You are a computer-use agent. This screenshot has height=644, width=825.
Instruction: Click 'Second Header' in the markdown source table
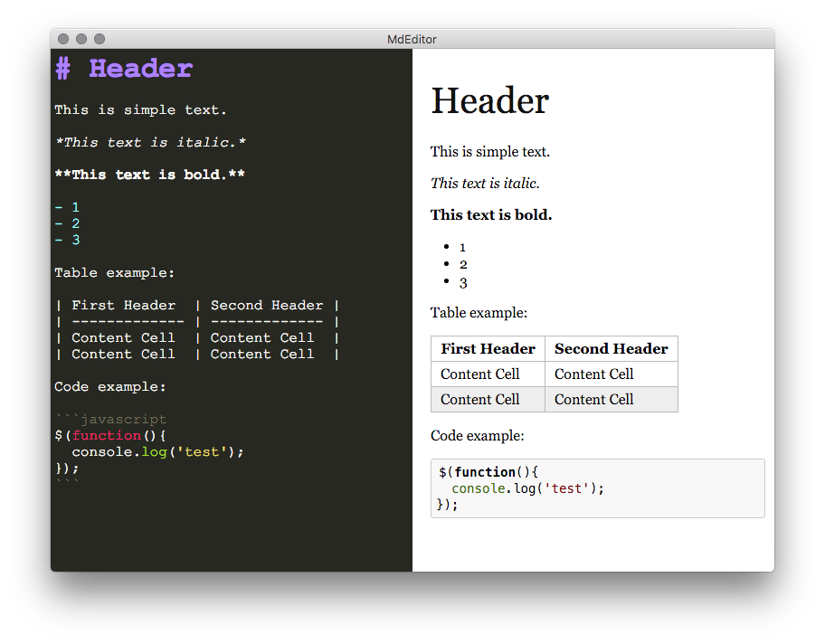pyautogui.click(x=267, y=305)
